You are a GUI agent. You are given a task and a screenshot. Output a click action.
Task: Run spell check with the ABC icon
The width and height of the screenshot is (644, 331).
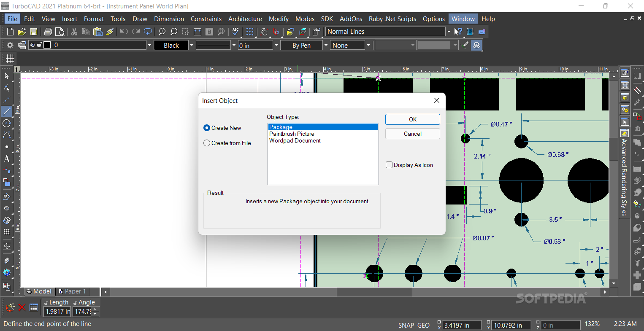point(235,32)
